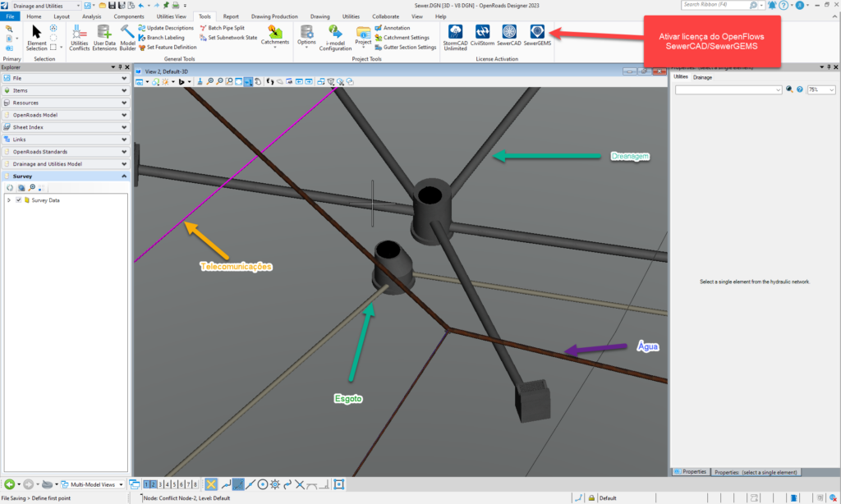Screen dimensions: 841x504
Task: Click the Default level in status bar
Action: (608, 498)
